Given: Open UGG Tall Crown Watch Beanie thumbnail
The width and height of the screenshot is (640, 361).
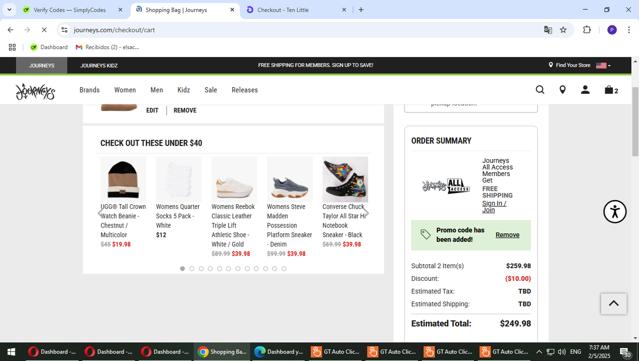Looking at the screenshot, I should (123, 179).
